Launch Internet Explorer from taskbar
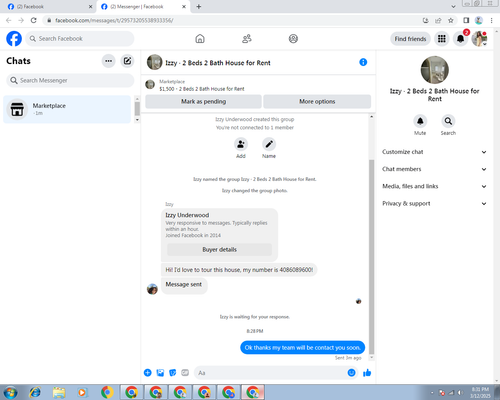Image resolution: width=500 pixels, height=400 pixels. (35, 392)
